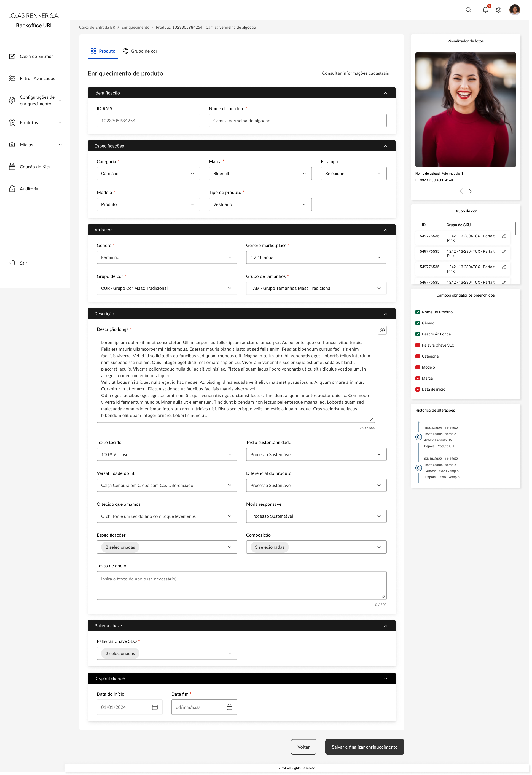Open Consultar informações cadastrais link

click(x=355, y=73)
